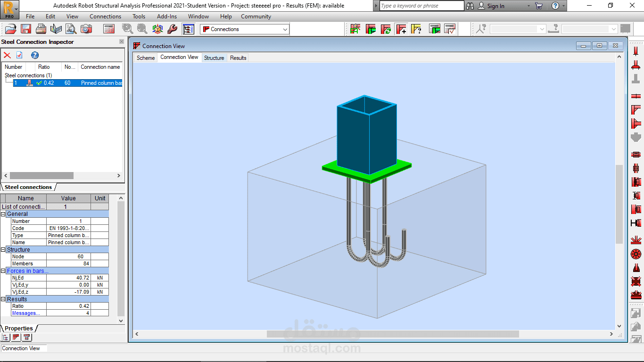Open the blue help icon in the Inspector
644x362 pixels.
coord(34,55)
